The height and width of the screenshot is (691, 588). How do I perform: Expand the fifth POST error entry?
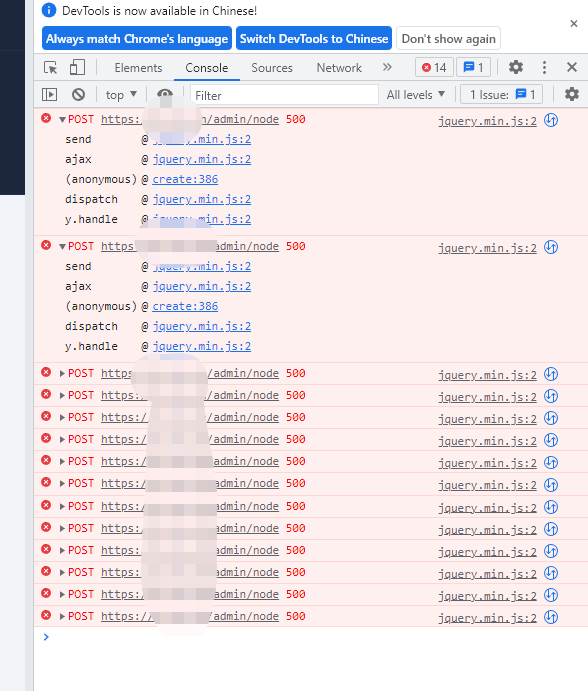63,417
